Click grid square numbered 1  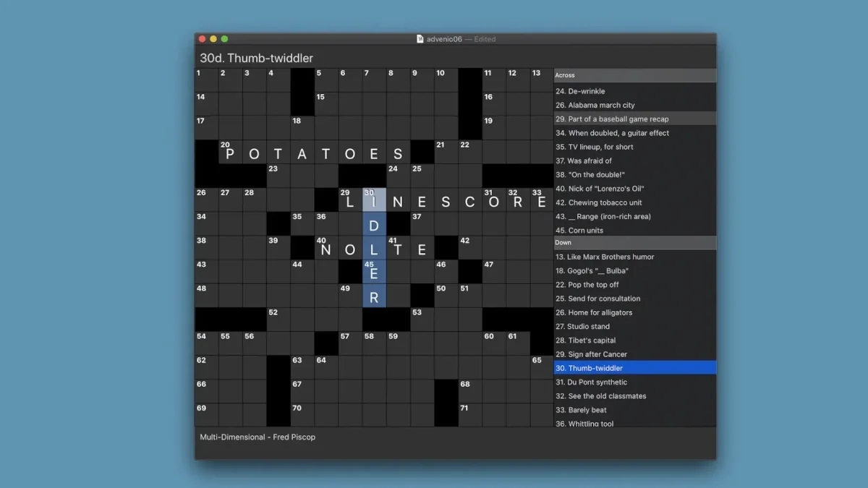207,80
